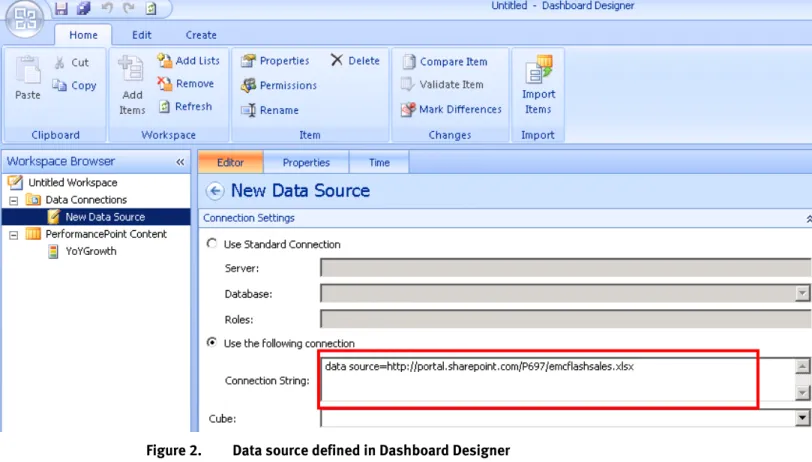
Task: Click Validate Item in Changes group
Action: 442,84
